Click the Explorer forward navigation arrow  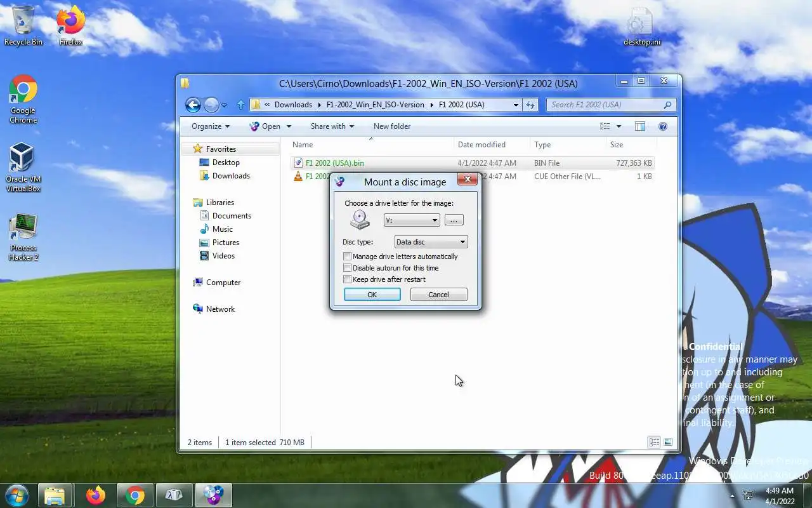click(x=211, y=105)
